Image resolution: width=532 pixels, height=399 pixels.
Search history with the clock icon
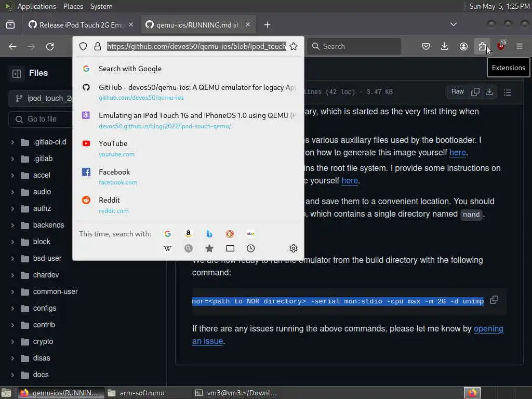click(251, 249)
